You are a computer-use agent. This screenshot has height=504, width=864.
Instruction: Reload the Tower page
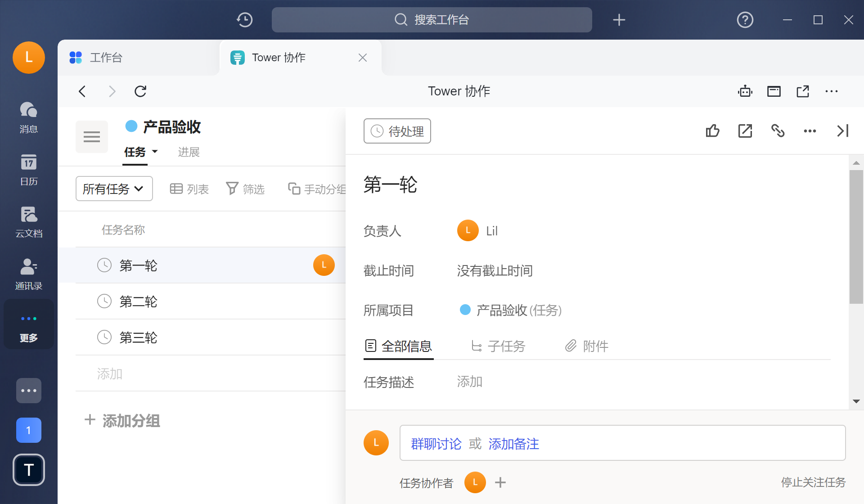[140, 91]
